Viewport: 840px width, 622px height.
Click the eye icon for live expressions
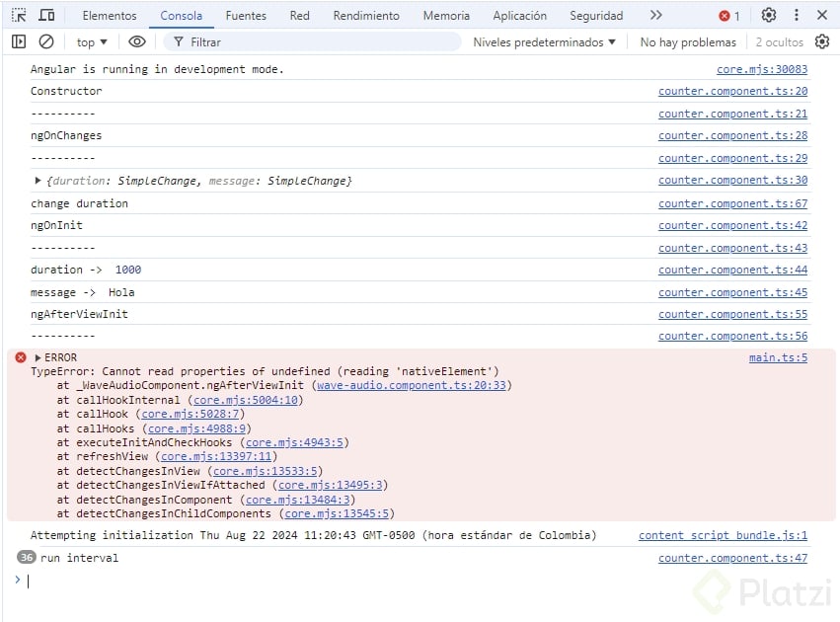pos(137,42)
